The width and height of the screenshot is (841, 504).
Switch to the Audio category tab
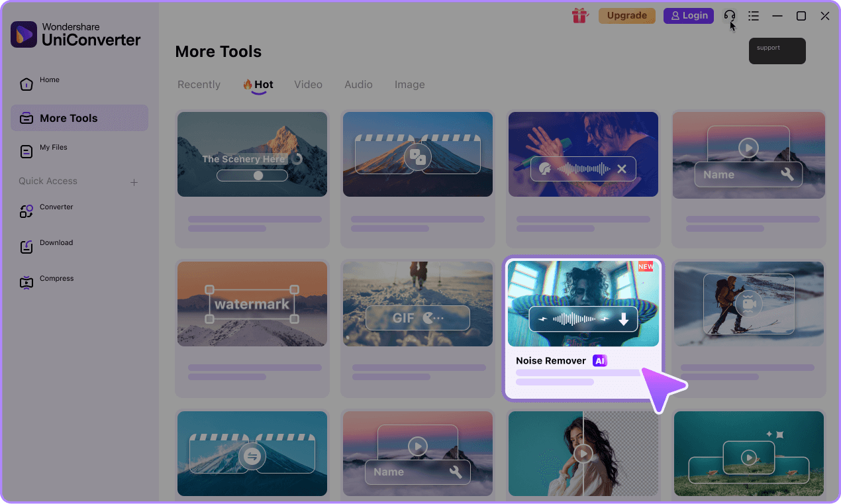click(x=358, y=84)
